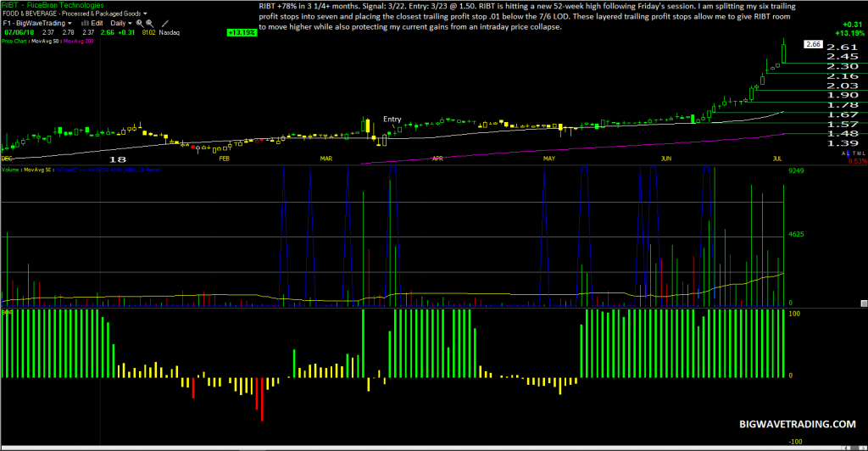Select the MovAvg 200 legend label
This screenshot has height=451, width=868.
(x=79, y=41)
